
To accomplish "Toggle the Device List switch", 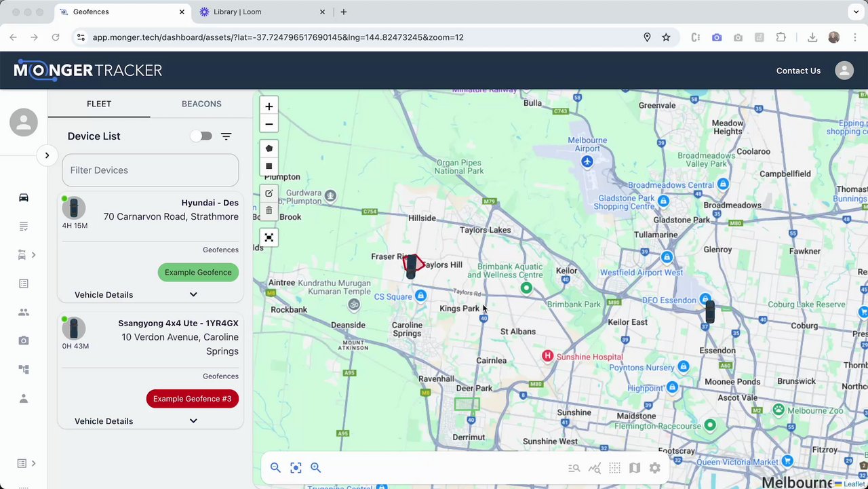I will pyautogui.click(x=201, y=136).
